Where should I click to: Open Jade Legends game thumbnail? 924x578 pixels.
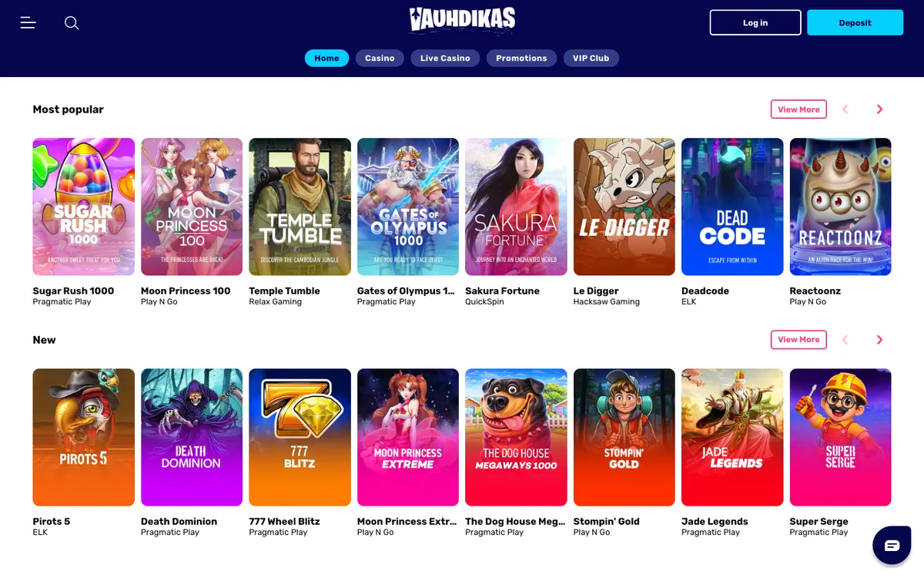click(732, 437)
